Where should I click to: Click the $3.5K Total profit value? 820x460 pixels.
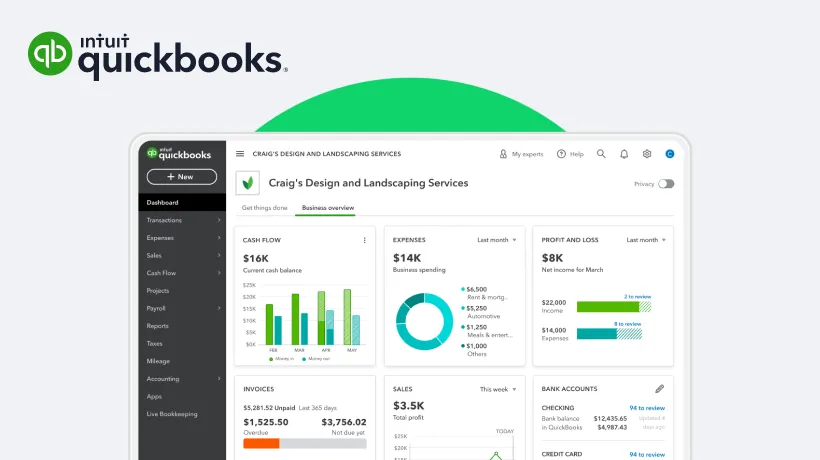click(x=408, y=406)
